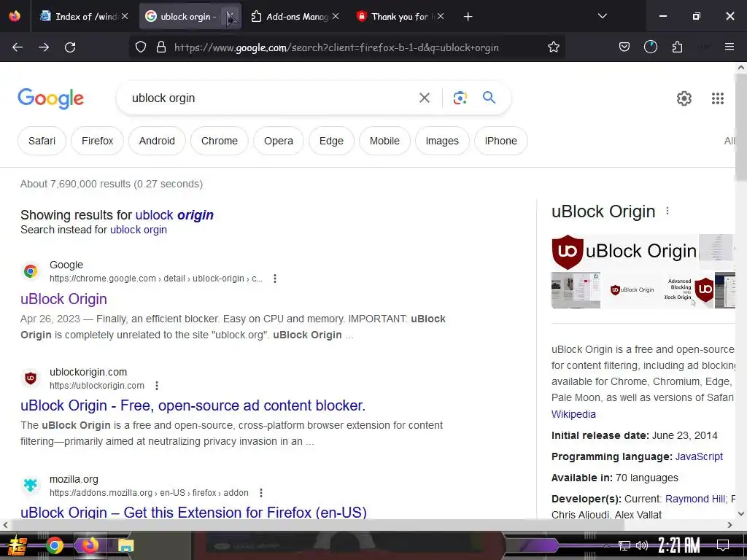This screenshot has height=560, width=747.
Task: Open Firefox account circular icon in toolbar
Action: (650, 47)
